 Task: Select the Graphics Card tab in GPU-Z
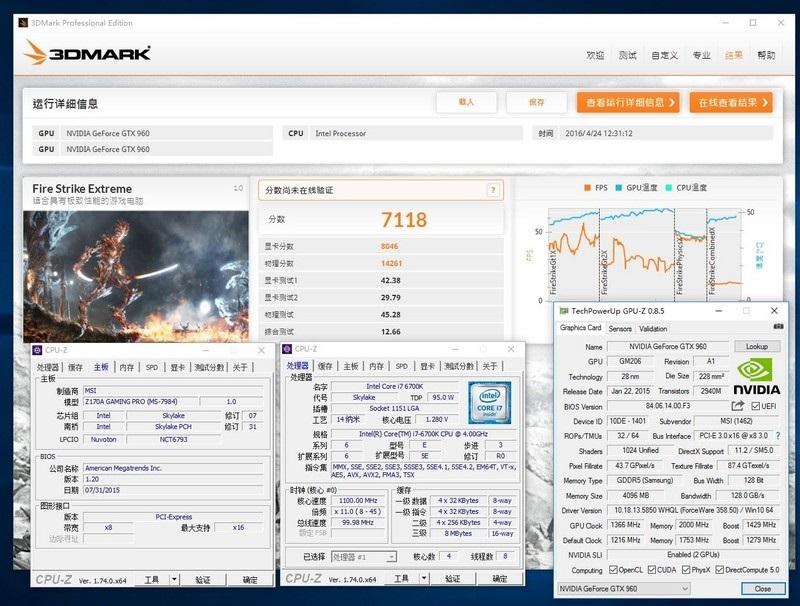tap(581, 328)
